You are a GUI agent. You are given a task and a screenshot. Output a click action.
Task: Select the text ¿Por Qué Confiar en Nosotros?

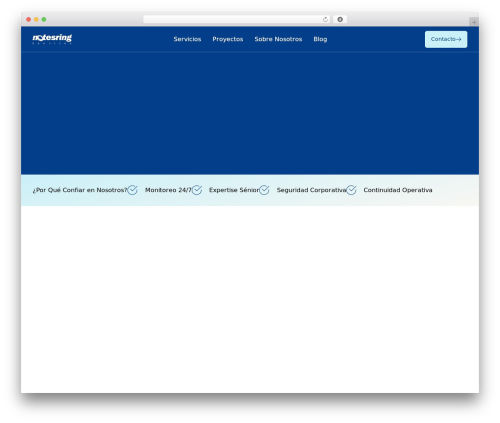coord(80,190)
